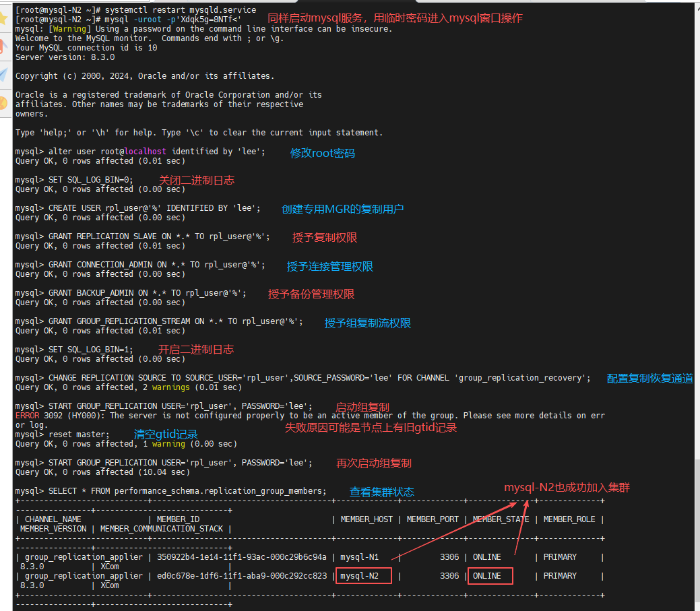
Task: Click the 'SELECT * FROM performance_schema.replication_group_members' query
Action: (187, 491)
